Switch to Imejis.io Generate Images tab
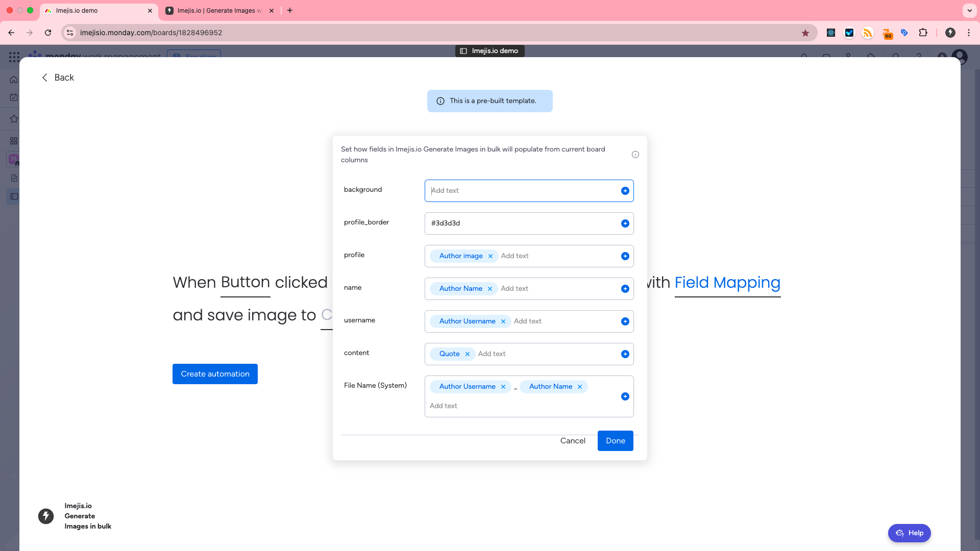Image resolution: width=980 pixels, height=551 pixels. [x=219, y=11]
